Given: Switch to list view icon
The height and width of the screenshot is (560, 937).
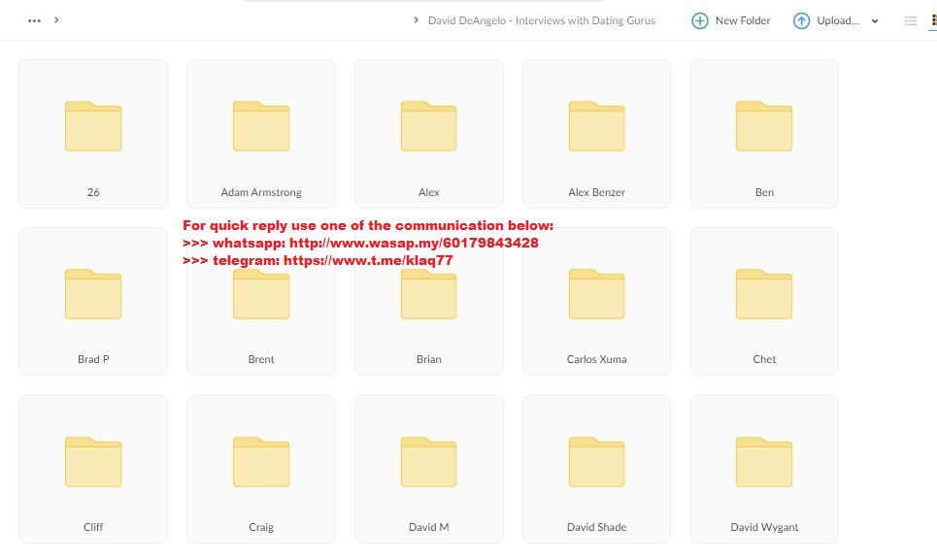Looking at the screenshot, I should pos(910,21).
